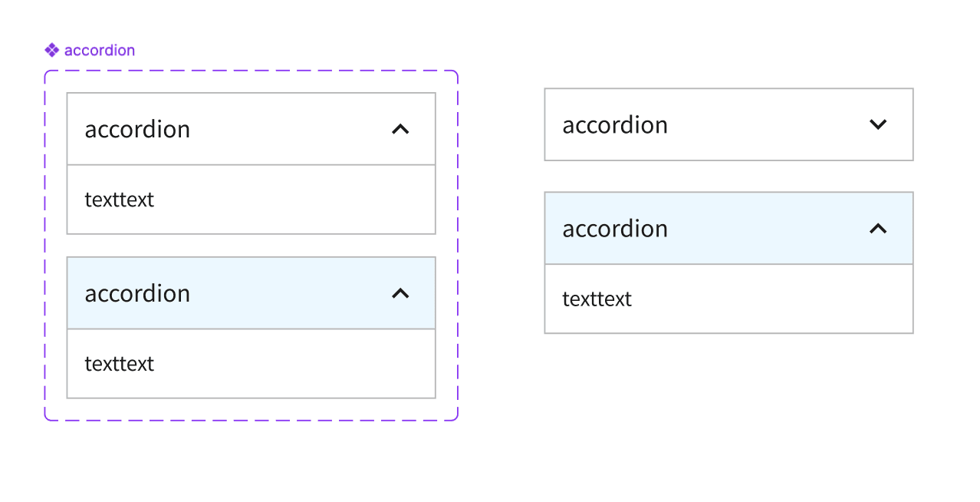The width and height of the screenshot is (980, 502).
Task: Click "texttext" under the blue header in dashed frame
Action: [120, 364]
